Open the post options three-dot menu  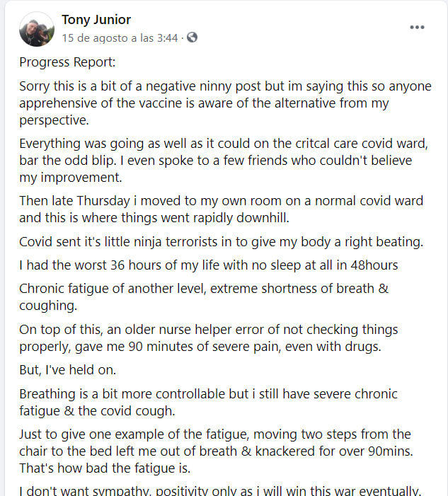418,28
